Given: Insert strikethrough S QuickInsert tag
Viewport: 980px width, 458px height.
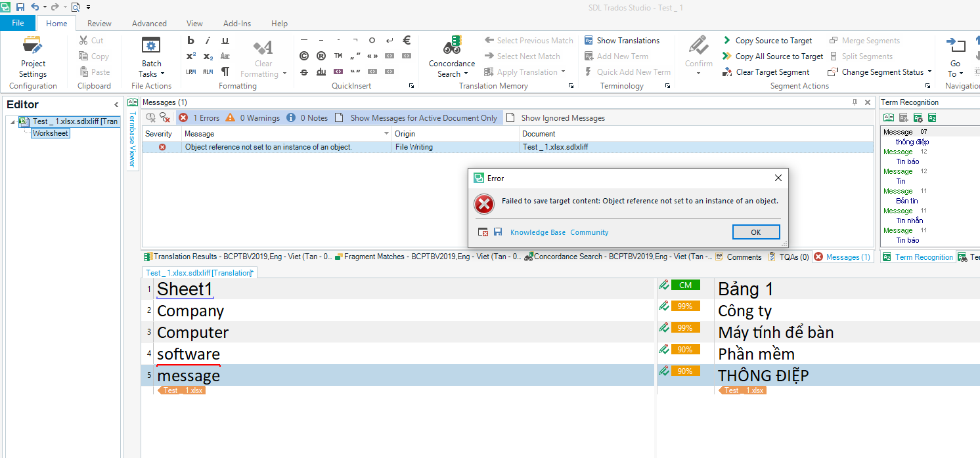Looking at the screenshot, I should click(304, 72).
